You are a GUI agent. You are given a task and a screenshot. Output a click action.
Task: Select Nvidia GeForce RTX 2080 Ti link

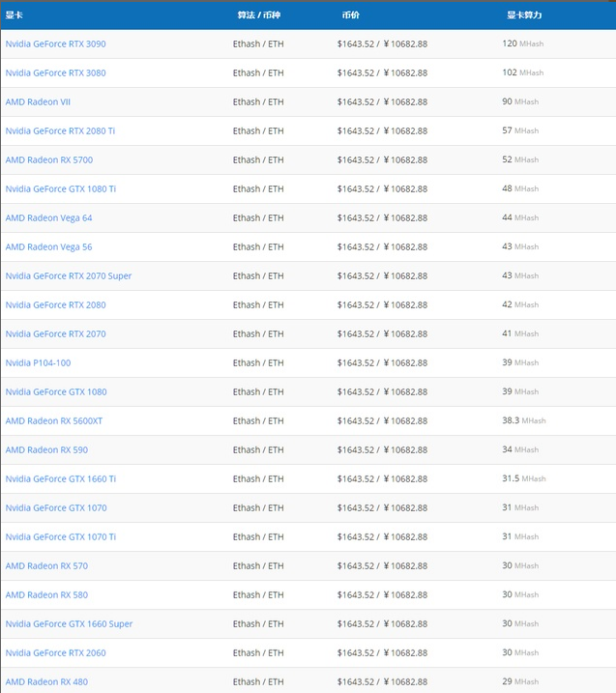pyautogui.click(x=60, y=131)
